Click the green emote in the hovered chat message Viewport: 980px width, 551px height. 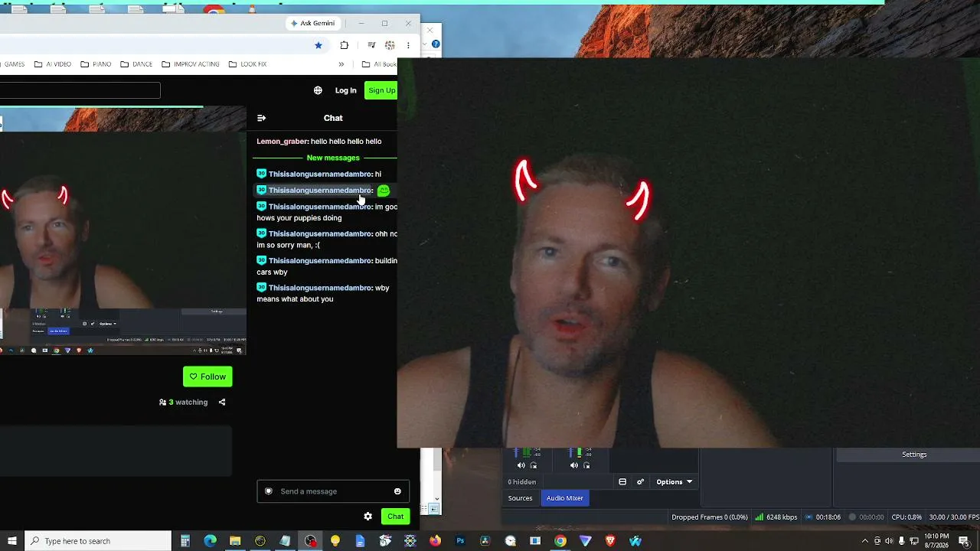(384, 191)
